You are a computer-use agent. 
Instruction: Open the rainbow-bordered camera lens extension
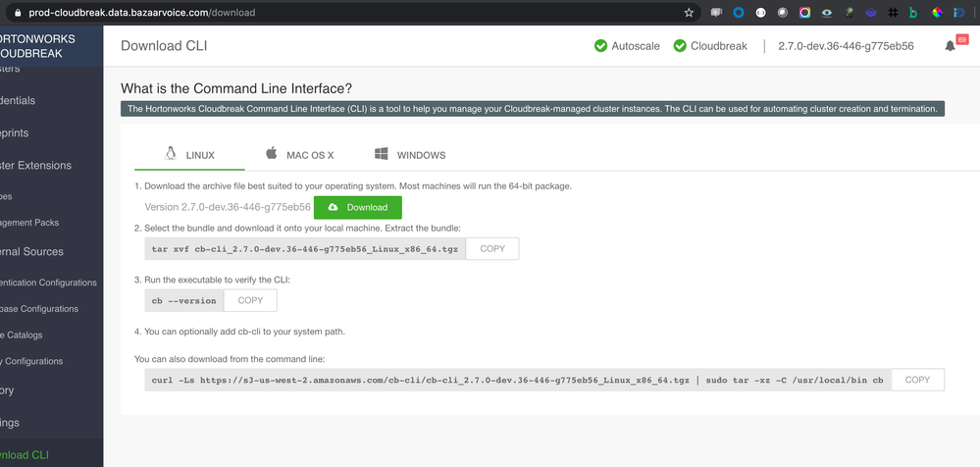click(x=805, y=13)
